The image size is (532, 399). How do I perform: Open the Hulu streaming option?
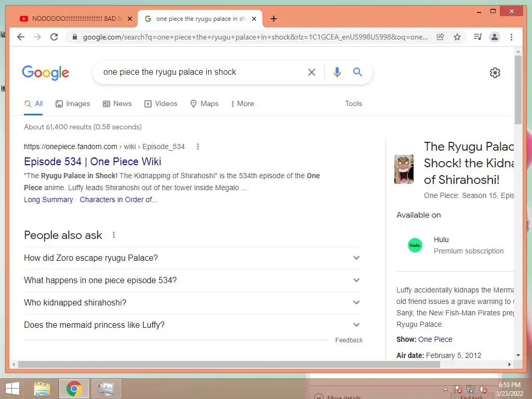(455, 245)
